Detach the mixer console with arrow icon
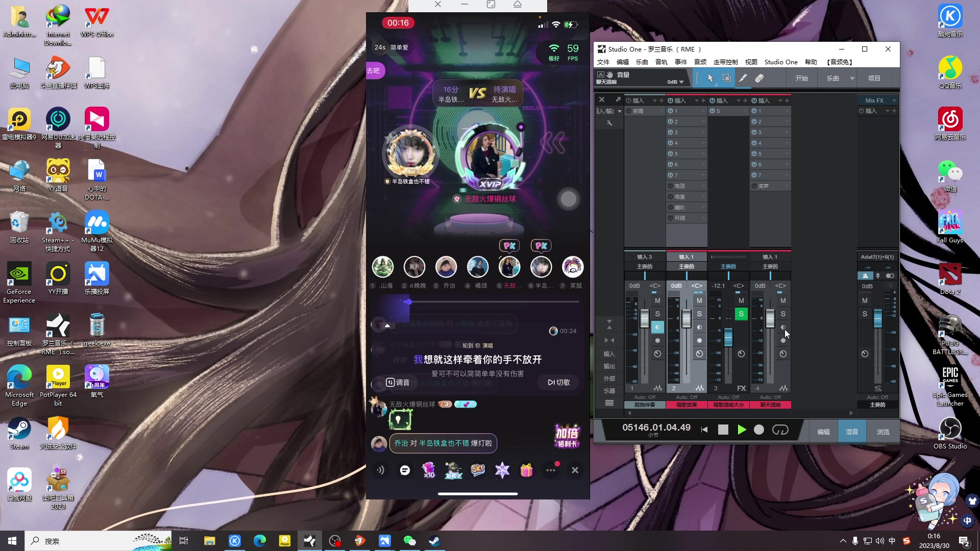 pyautogui.click(x=618, y=99)
